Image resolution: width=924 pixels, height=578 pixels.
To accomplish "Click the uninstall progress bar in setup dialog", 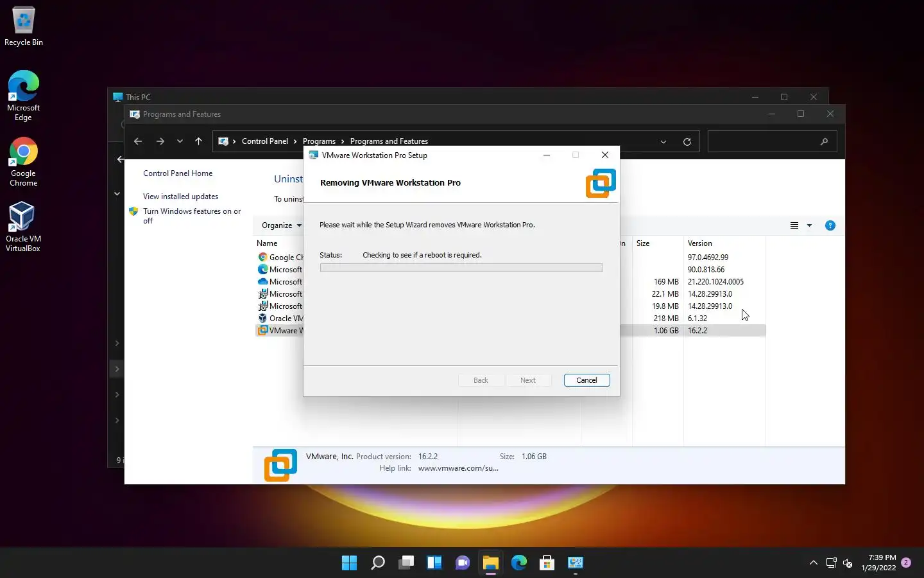I will coord(461,267).
